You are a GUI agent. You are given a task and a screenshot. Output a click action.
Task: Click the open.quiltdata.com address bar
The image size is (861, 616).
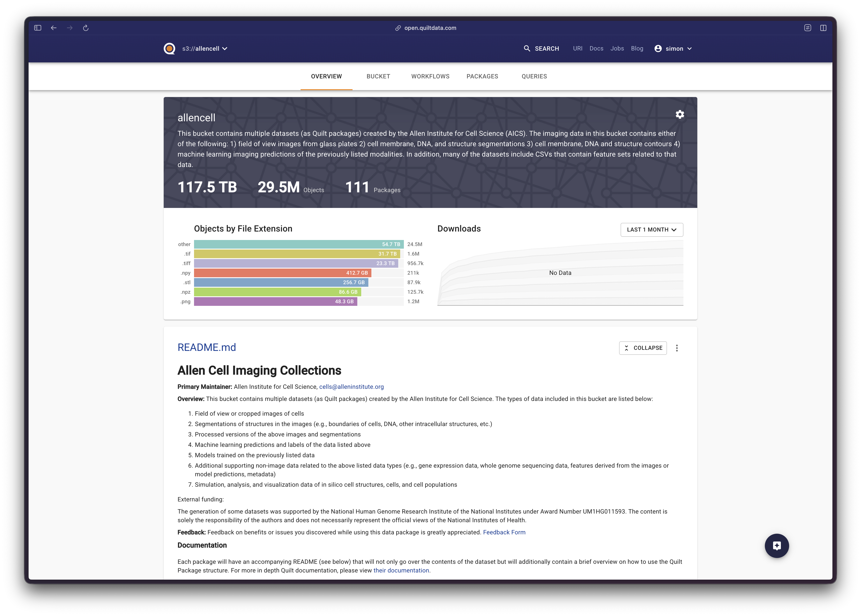pos(430,28)
